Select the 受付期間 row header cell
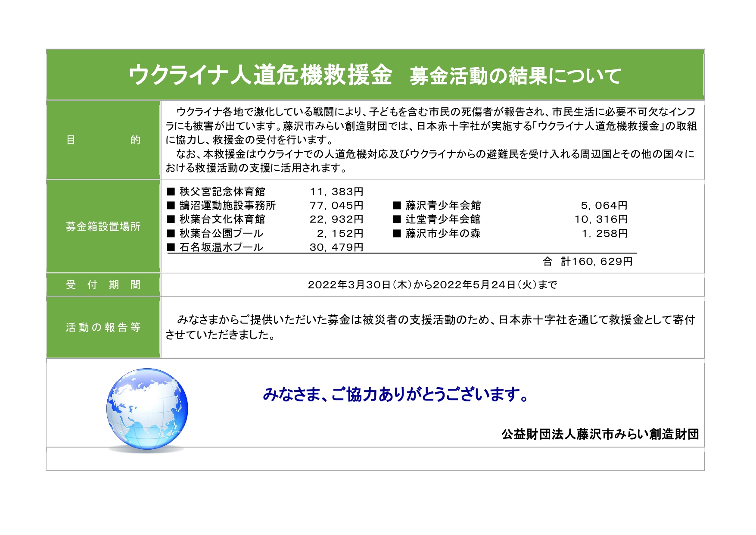The image size is (756, 535). pyautogui.click(x=103, y=285)
